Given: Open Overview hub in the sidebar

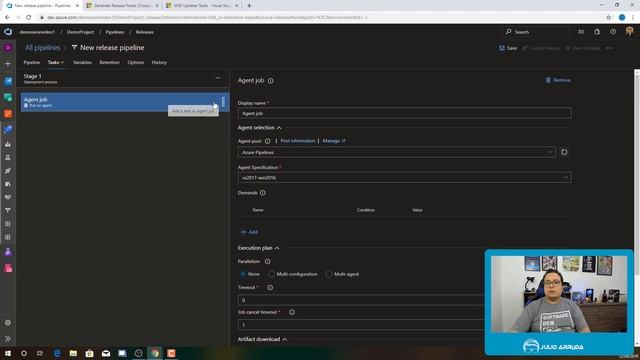Looking at the screenshot, I should click(8, 81).
